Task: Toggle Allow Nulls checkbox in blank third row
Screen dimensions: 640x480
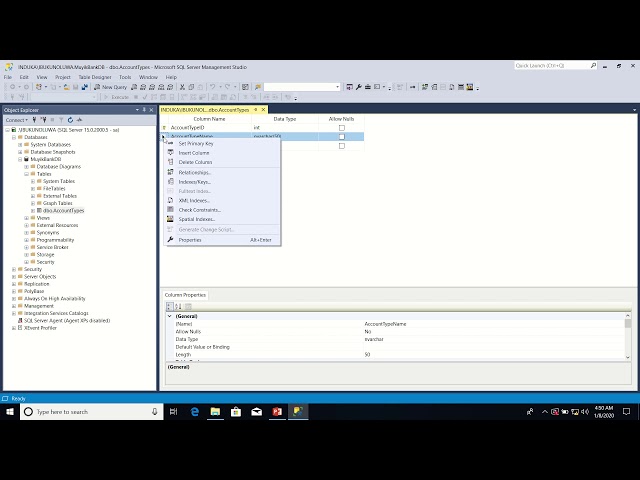Action: pos(342,146)
